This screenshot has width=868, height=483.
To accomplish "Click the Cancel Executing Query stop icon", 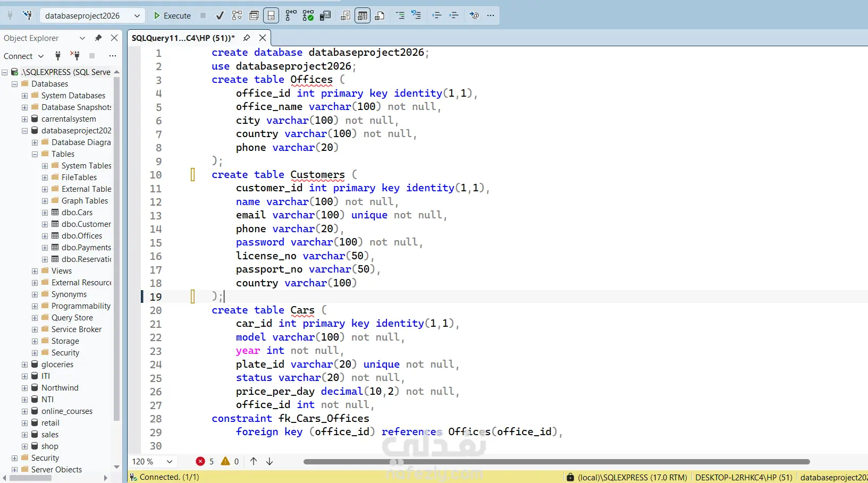I will point(203,15).
